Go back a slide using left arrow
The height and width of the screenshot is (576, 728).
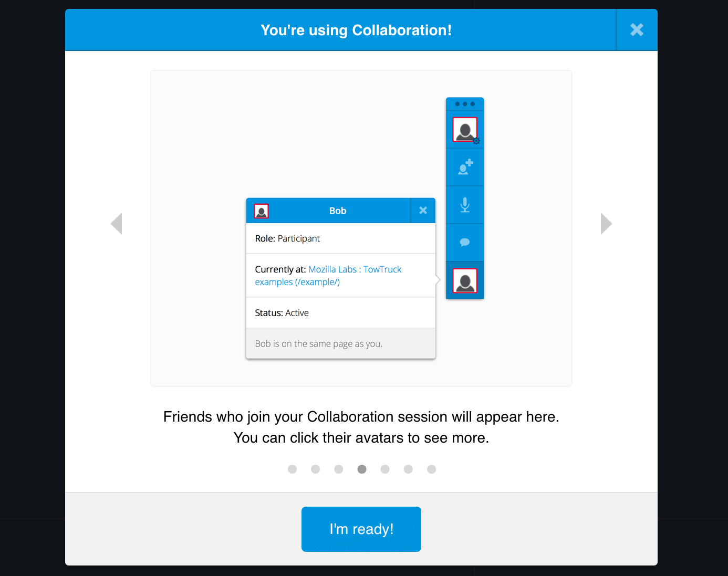117,224
